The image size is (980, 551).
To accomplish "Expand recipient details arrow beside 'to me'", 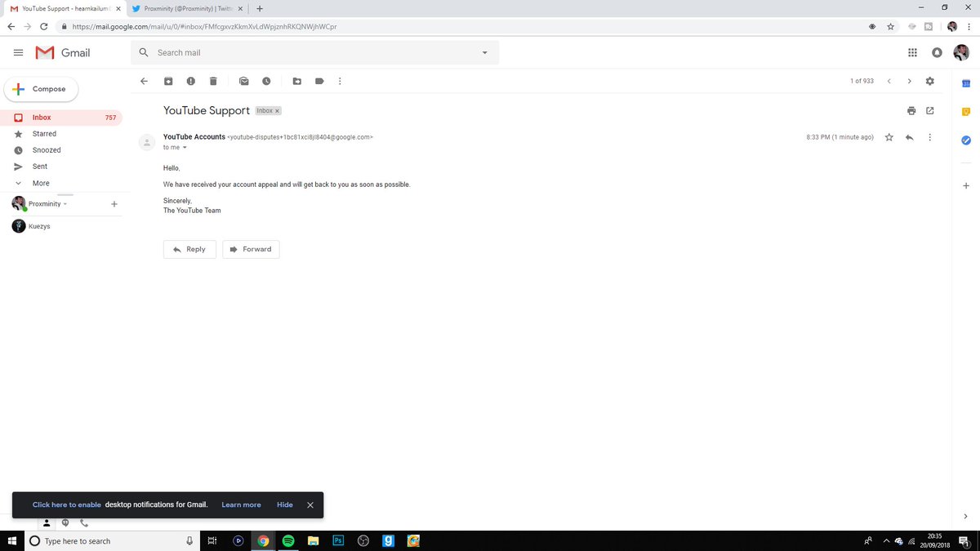I will 185,148.
